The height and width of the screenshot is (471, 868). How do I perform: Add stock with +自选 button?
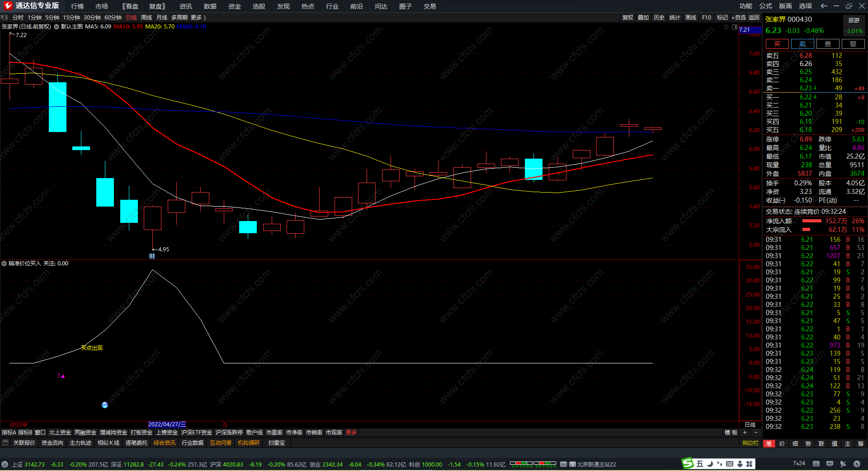738,17
